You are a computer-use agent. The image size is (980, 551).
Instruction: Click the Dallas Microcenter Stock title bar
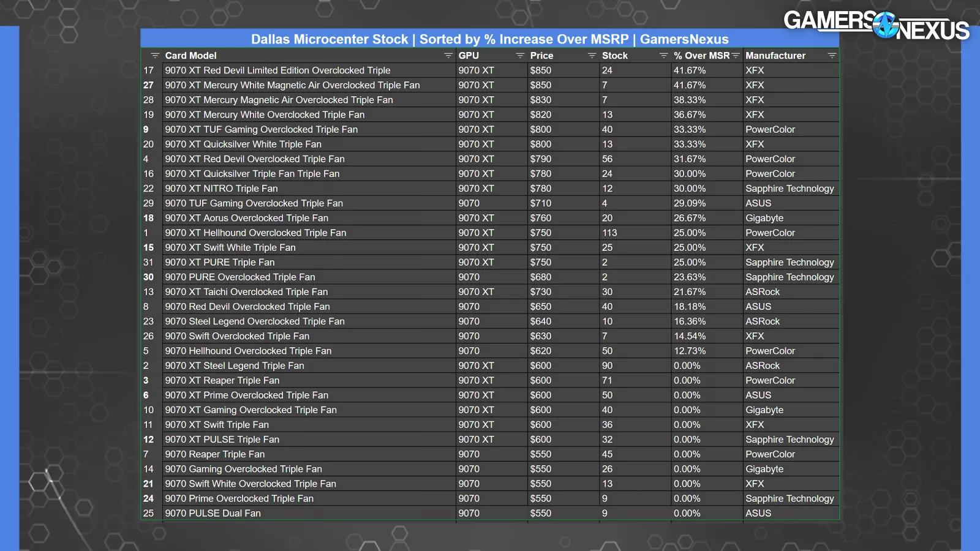(x=489, y=39)
